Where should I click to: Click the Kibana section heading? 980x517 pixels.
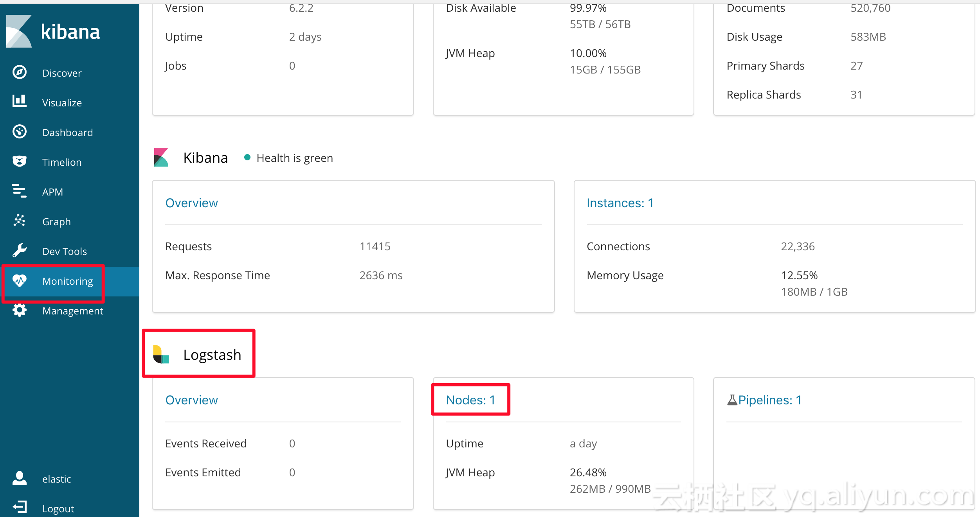click(x=205, y=158)
